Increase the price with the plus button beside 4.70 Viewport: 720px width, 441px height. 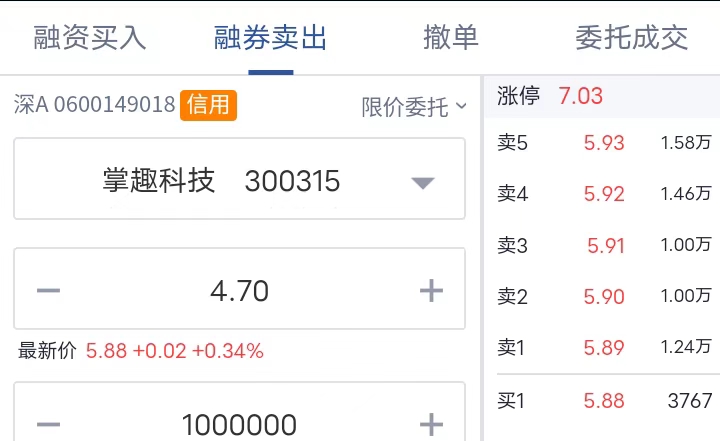(431, 290)
